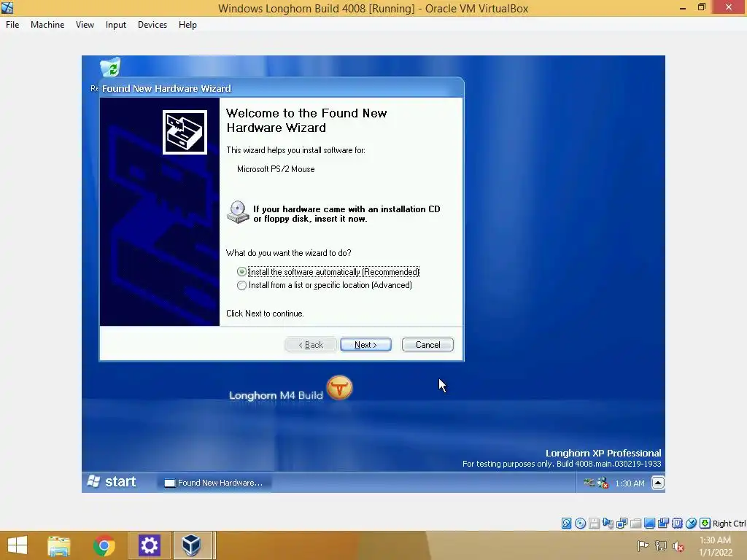
Task: Open the View menu
Action: 85,25
